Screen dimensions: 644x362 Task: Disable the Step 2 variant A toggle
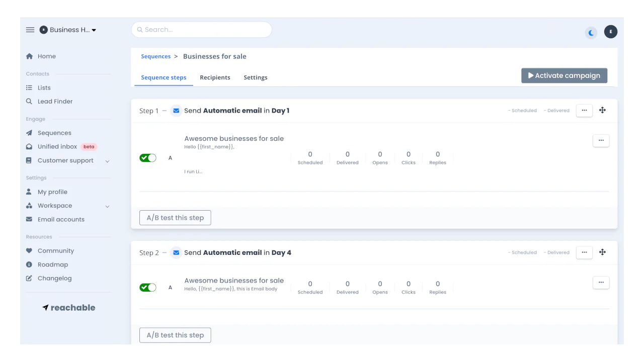pos(148,288)
